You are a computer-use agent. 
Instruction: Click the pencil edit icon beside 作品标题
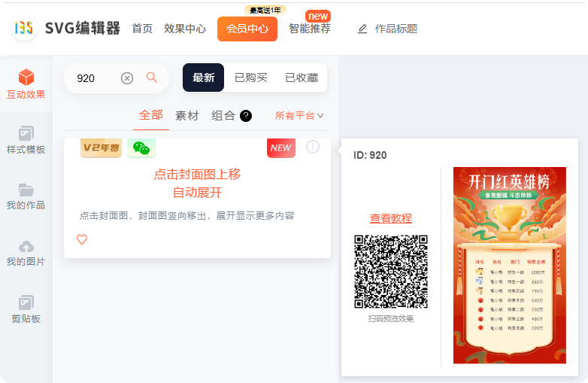(362, 29)
